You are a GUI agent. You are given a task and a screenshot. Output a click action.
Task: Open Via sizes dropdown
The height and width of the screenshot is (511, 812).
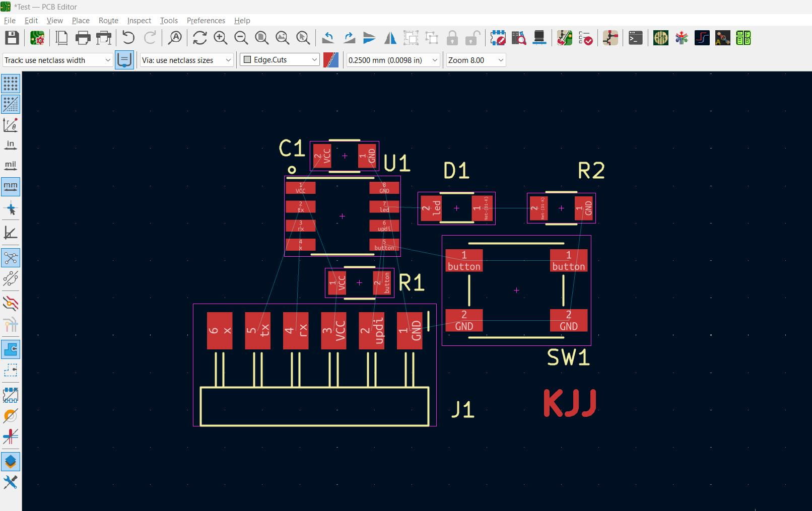click(186, 60)
